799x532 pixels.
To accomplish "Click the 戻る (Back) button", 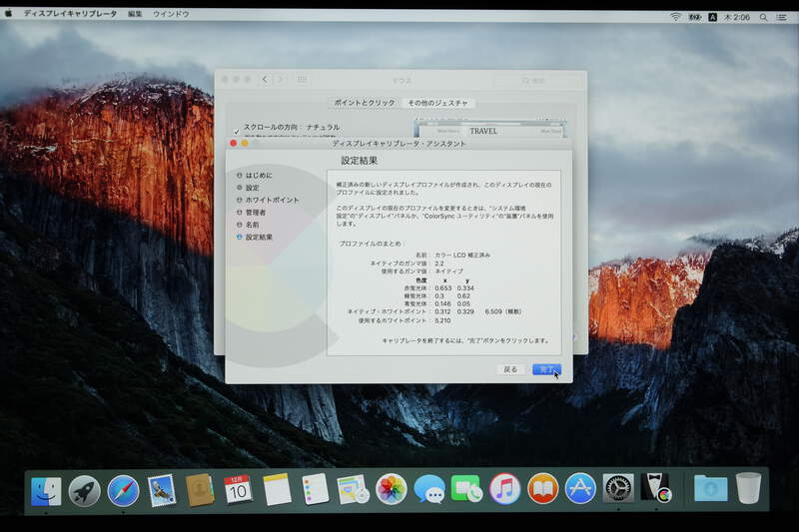I will pos(510,369).
